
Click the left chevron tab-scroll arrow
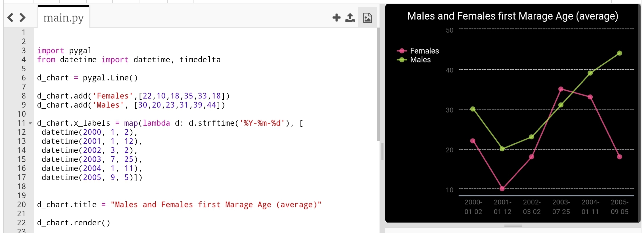tap(10, 18)
